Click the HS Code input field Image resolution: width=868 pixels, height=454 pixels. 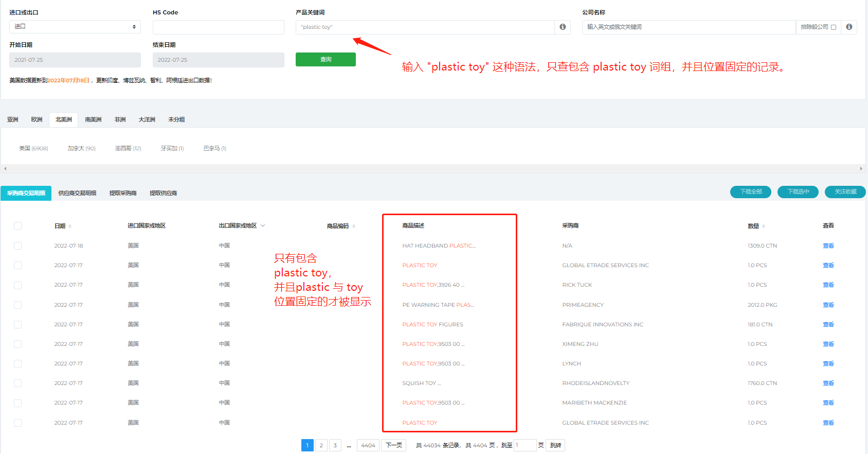[x=219, y=27]
